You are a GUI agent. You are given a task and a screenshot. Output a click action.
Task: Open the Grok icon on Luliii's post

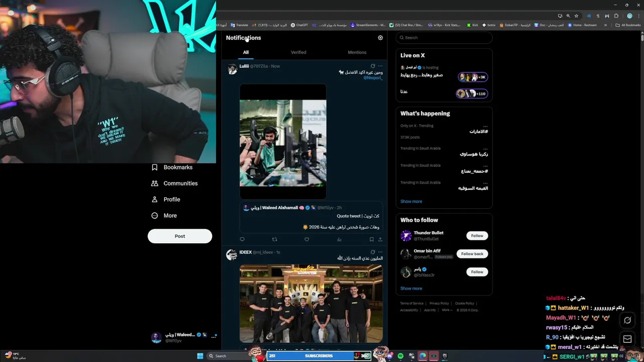click(x=373, y=66)
